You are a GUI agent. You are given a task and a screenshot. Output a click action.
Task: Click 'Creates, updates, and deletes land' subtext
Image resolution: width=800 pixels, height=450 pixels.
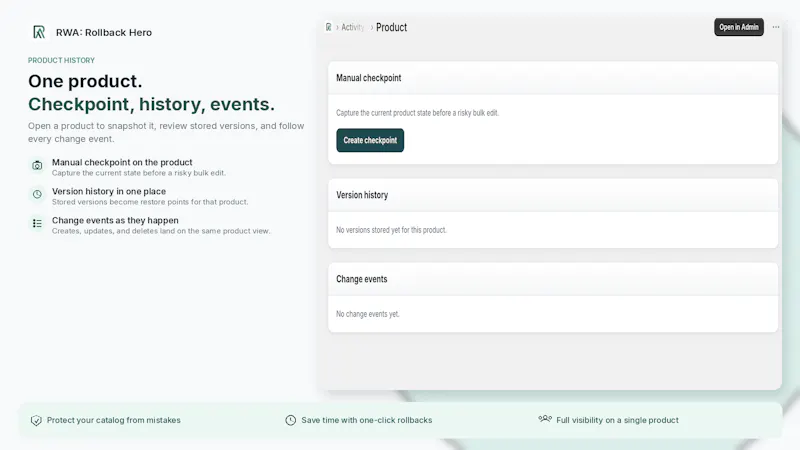point(161,231)
